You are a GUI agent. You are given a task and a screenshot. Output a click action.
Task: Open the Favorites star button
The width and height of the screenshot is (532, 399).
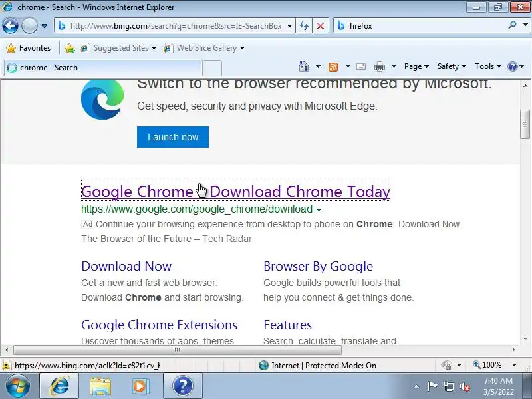[x=29, y=48]
